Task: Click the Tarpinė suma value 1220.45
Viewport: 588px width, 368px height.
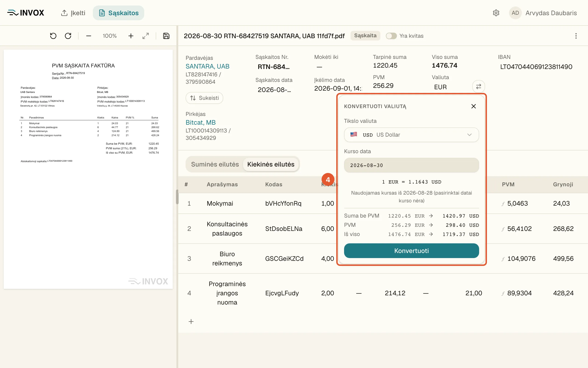Action: point(385,65)
